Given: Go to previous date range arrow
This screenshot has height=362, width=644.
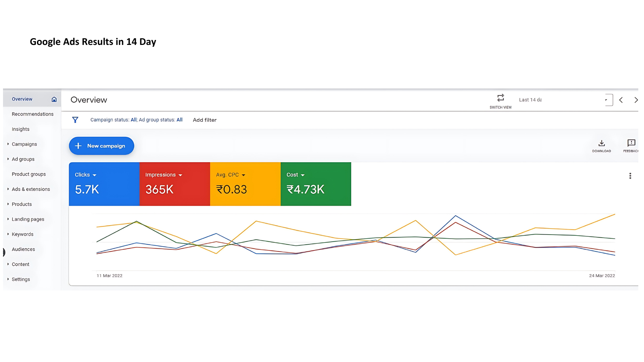Looking at the screenshot, I should coord(621,100).
